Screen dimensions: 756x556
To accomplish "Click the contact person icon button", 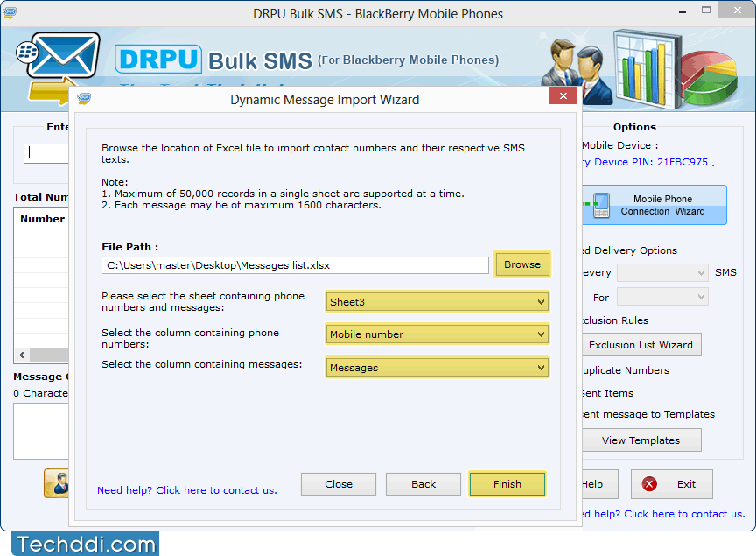I will tap(56, 483).
